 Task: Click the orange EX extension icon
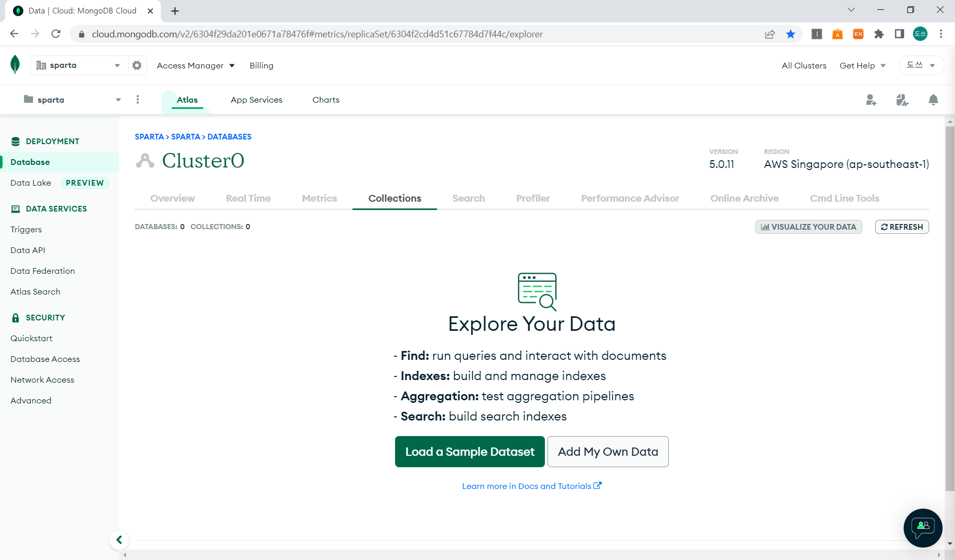point(858,34)
